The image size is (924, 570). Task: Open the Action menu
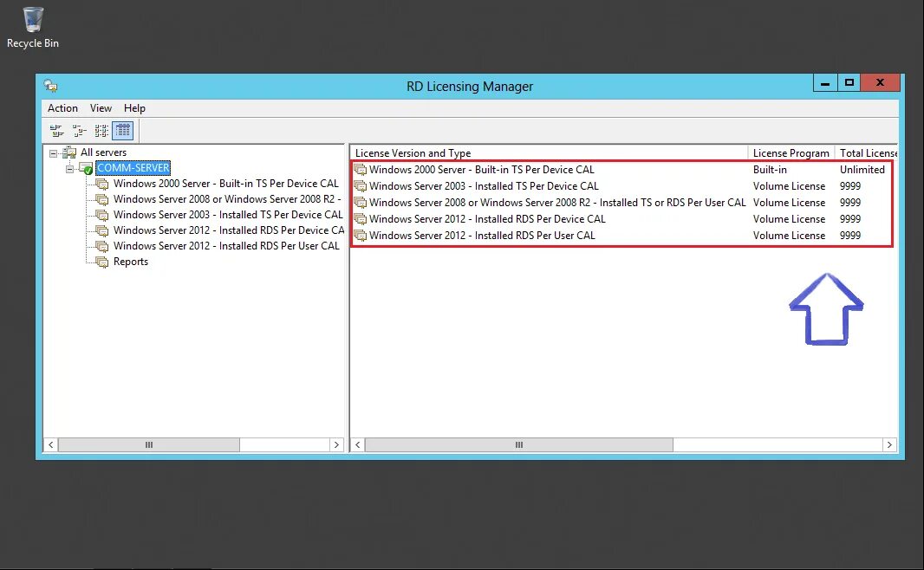tap(62, 107)
